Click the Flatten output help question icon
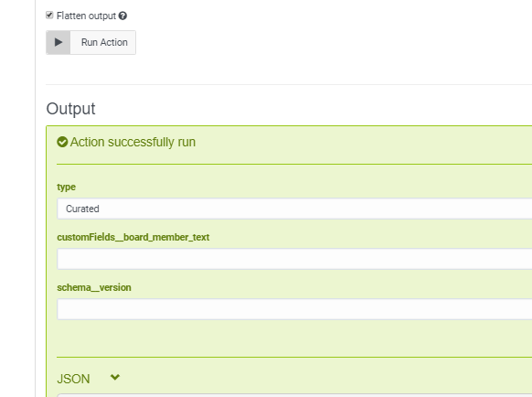This screenshot has height=397, width=532. (x=122, y=16)
